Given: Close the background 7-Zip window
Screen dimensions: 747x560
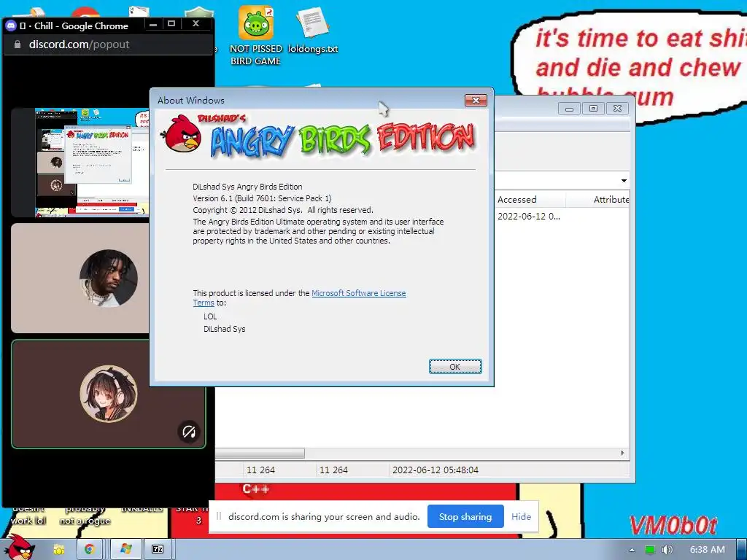Looking at the screenshot, I should (x=617, y=109).
